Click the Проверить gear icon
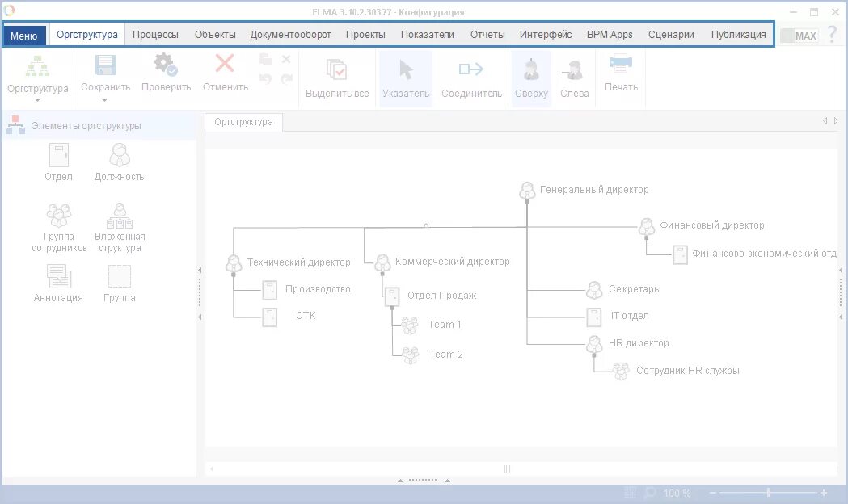848x504 pixels. [x=166, y=65]
